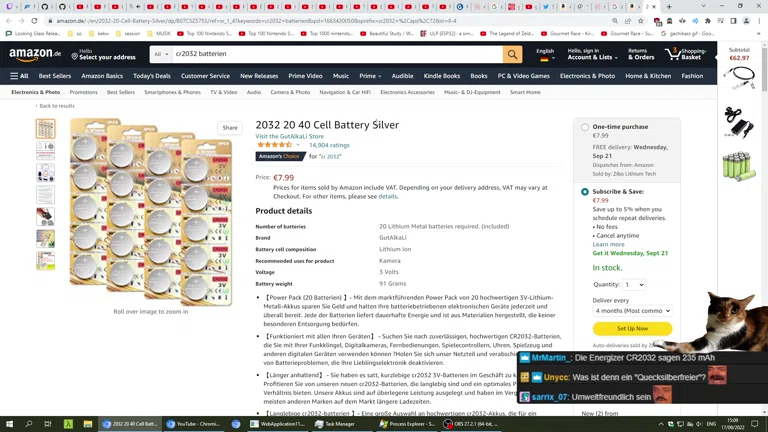Click the delivery address location pin

pyautogui.click(x=74, y=57)
